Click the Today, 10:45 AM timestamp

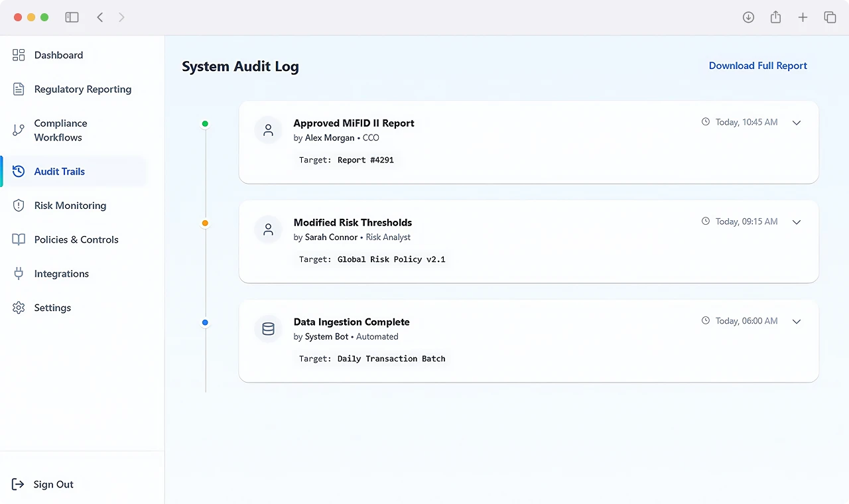pyautogui.click(x=746, y=123)
